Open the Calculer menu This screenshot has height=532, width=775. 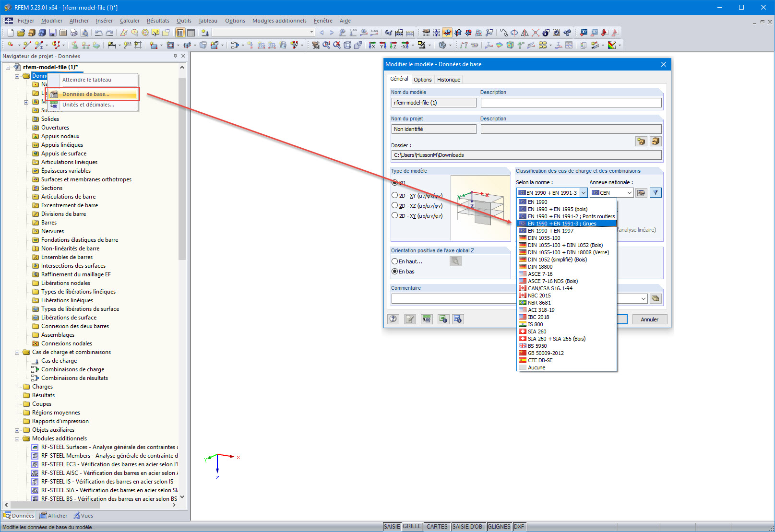click(130, 21)
